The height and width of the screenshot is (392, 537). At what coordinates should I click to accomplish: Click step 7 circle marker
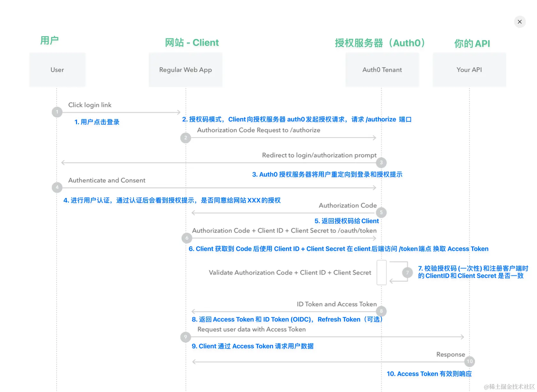click(407, 273)
